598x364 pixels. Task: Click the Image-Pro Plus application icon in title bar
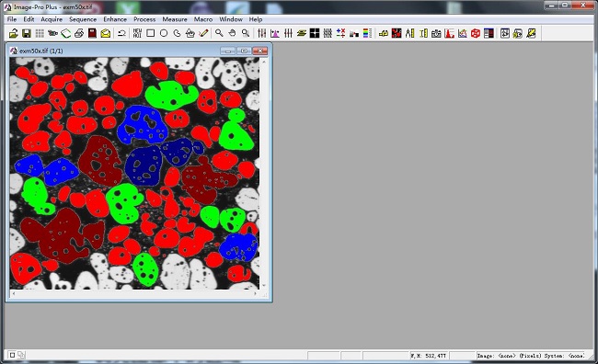pyautogui.click(x=7, y=6)
